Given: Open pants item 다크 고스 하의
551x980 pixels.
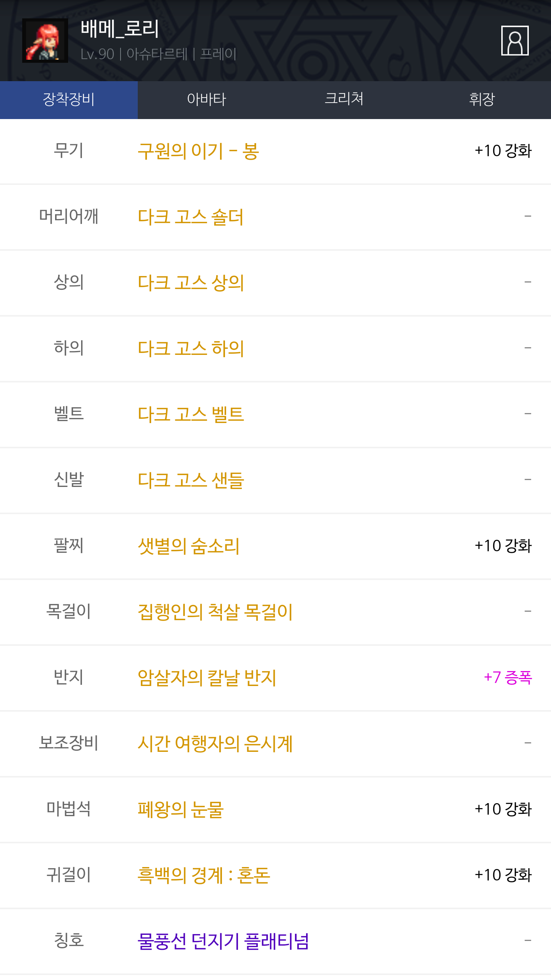Looking at the screenshot, I should click(191, 349).
